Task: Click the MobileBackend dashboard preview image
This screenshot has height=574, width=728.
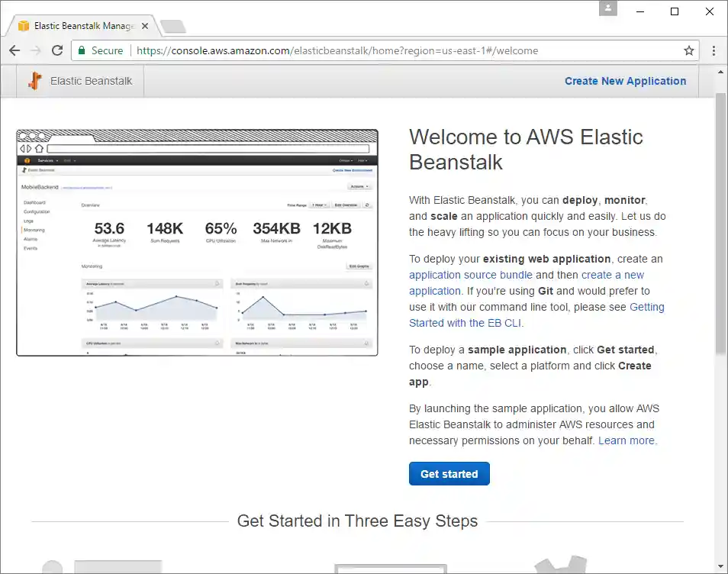Action: [x=197, y=242]
